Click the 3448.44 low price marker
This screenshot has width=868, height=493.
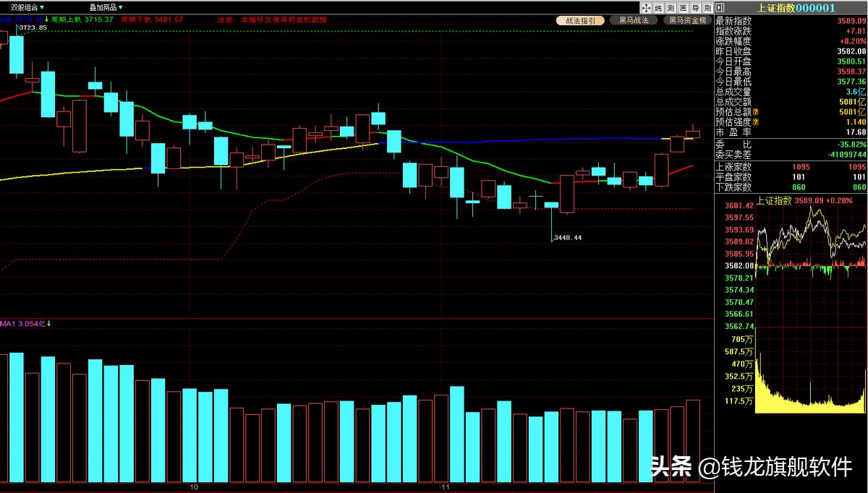(567, 237)
